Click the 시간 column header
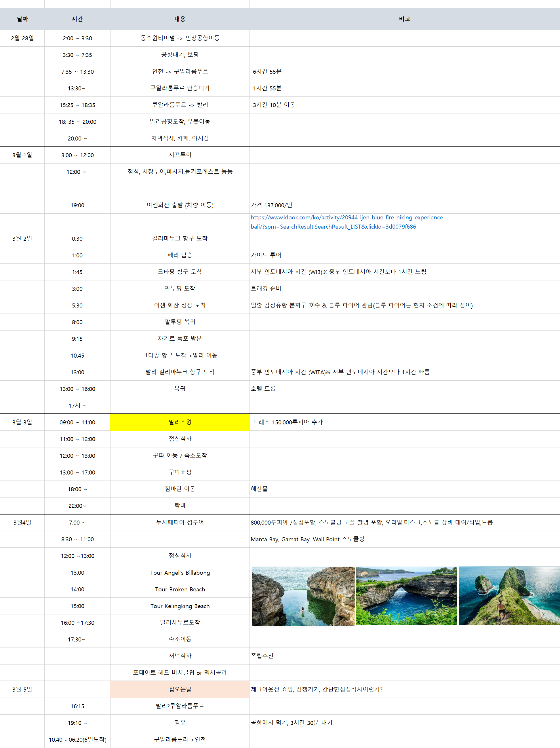The image size is (560, 748). pyautogui.click(x=77, y=19)
